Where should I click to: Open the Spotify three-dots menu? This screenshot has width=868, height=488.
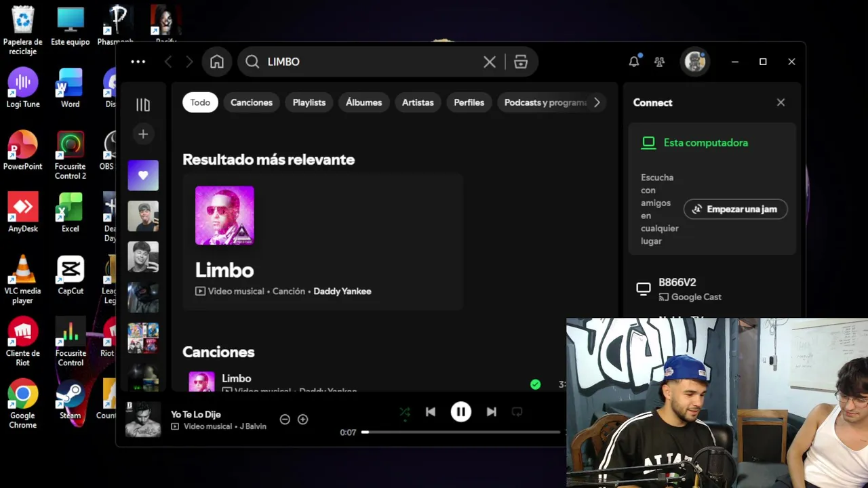click(138, 62)
